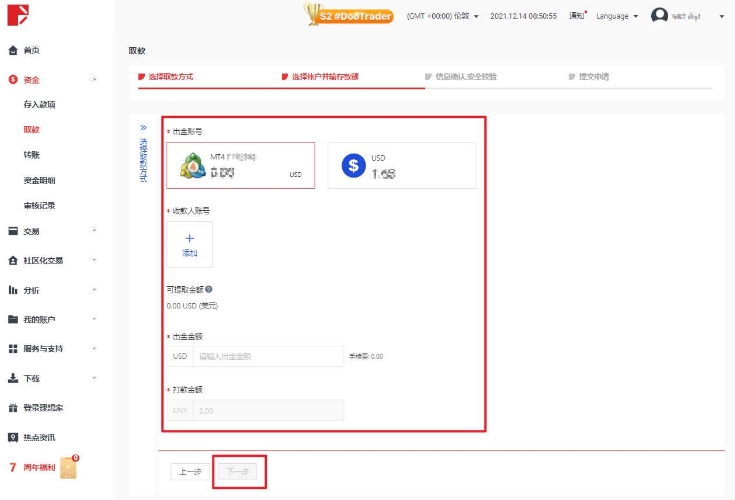735x500 pixels.
Task: Open 存入款项 in the sidebar
Action: [x=40, y=104]
